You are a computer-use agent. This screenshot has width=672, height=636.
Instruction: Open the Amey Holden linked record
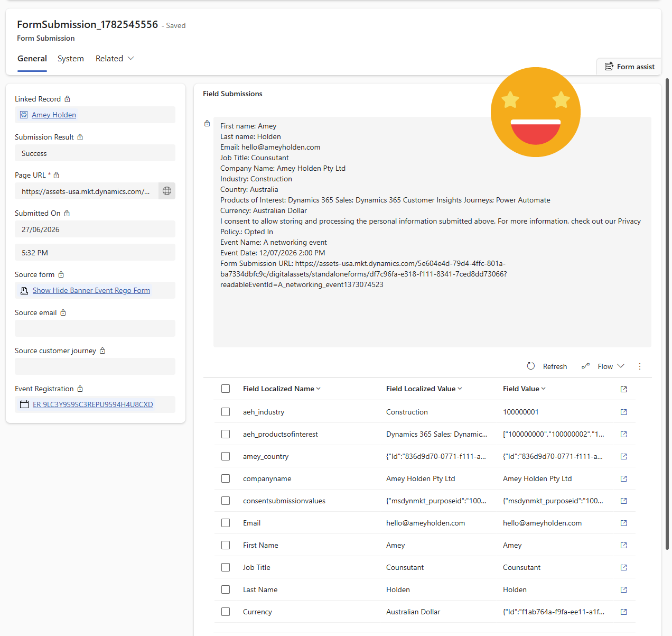[54, 115]
